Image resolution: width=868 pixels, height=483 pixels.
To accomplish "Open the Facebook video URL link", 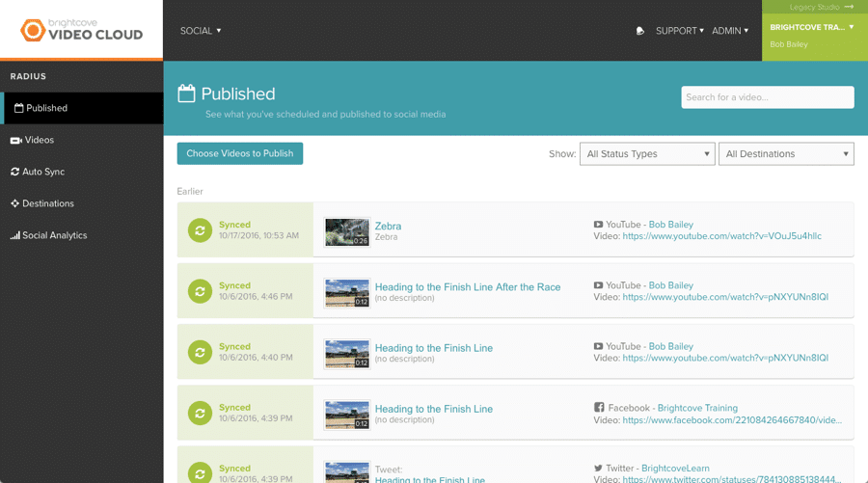I will pos(732,420).
